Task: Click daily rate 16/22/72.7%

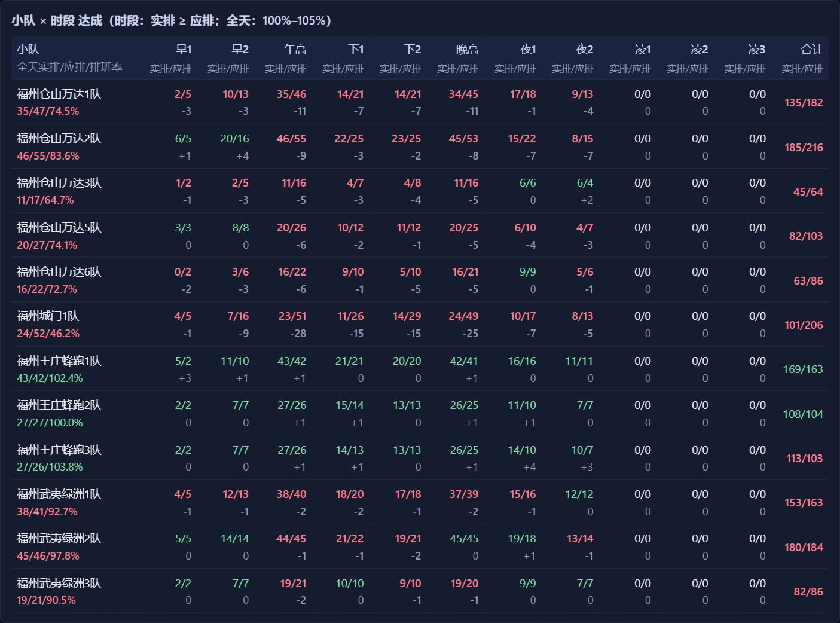Action: coord(47,289)
